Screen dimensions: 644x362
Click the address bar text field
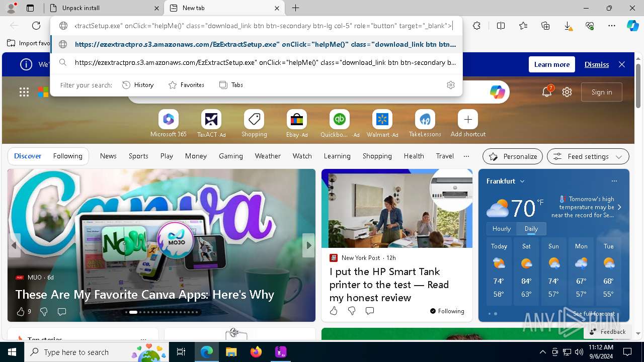pos(263,26)
